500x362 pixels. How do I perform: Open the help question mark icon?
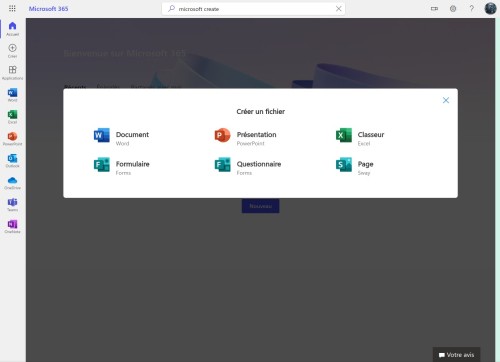click(472, 9)
